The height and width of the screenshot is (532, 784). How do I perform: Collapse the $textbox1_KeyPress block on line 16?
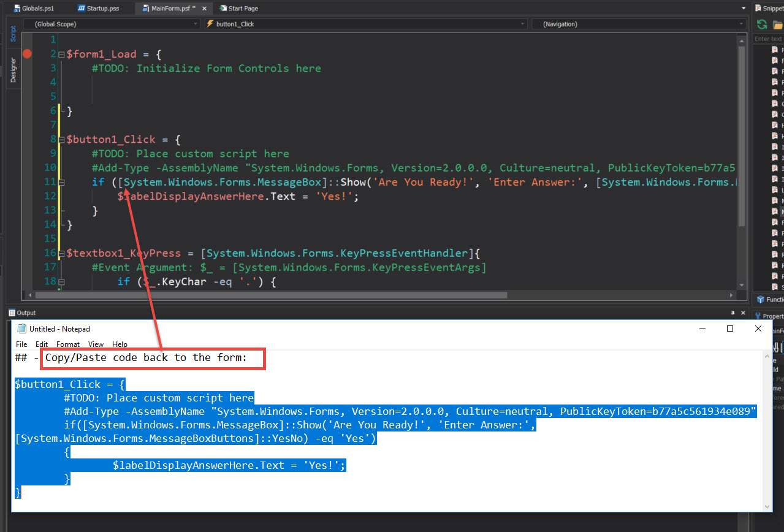(61, 253)
